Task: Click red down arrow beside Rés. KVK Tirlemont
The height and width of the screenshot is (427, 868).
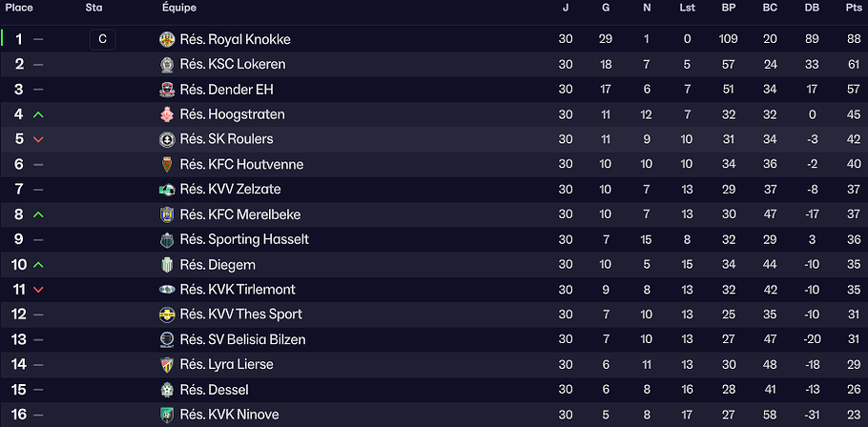Action: (x=38, y=290)
